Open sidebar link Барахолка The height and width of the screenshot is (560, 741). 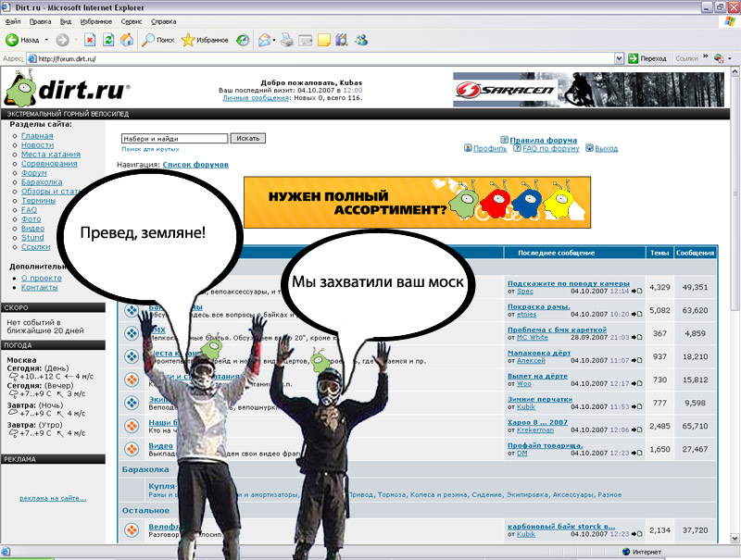pos(42,181)
